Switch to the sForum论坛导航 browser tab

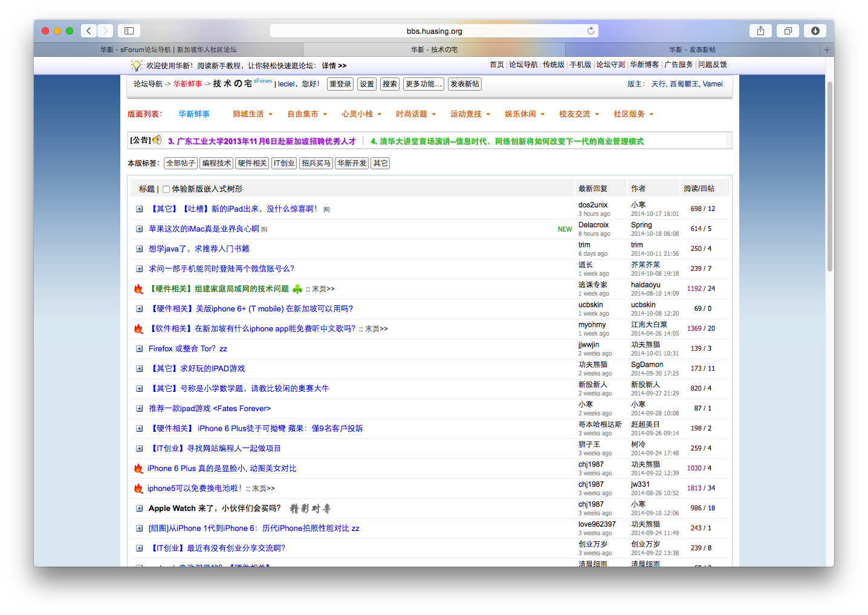pos(168,50)
